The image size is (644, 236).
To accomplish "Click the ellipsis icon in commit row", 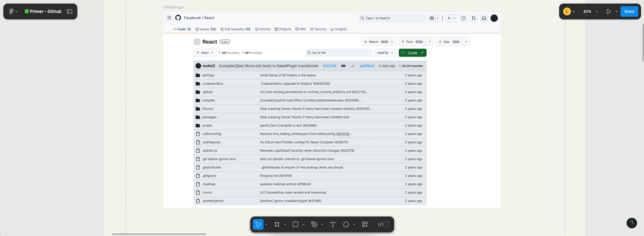I will pyautogui.click(x=343, y=66).
